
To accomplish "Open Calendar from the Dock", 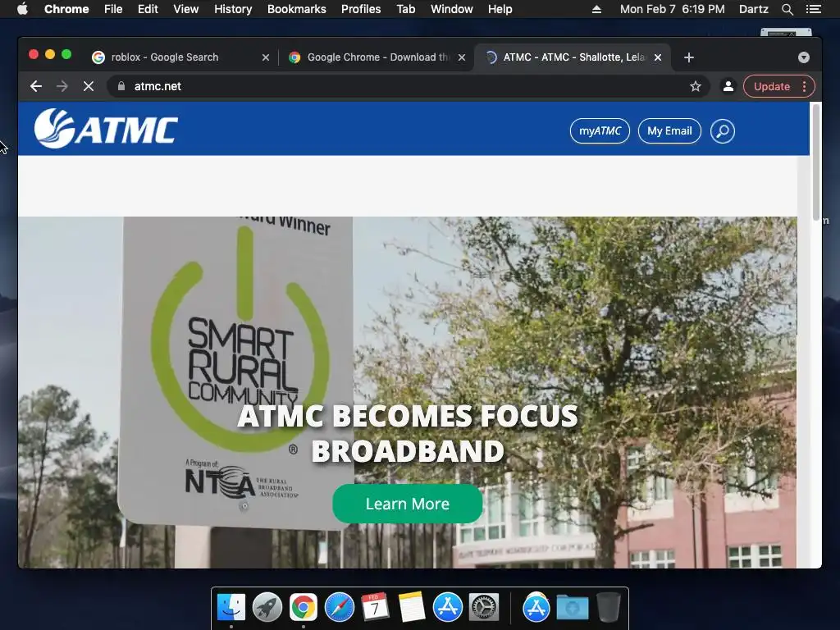I will (x=375, y=608).
